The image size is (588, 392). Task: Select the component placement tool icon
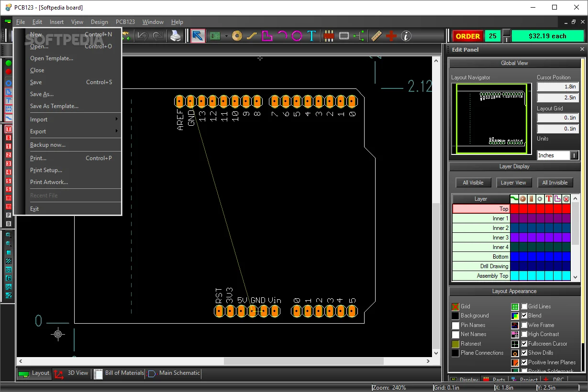tap(328, 36)
